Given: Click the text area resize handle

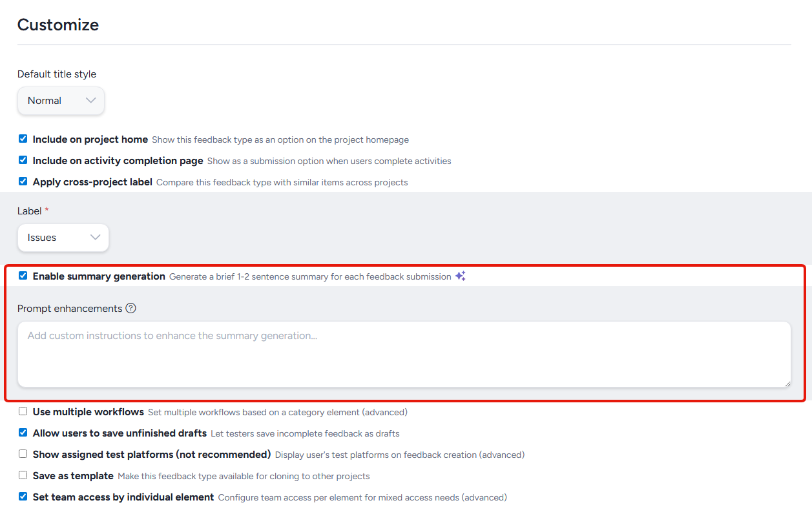Looking at the screenshot, I should [x=787, y=383].
